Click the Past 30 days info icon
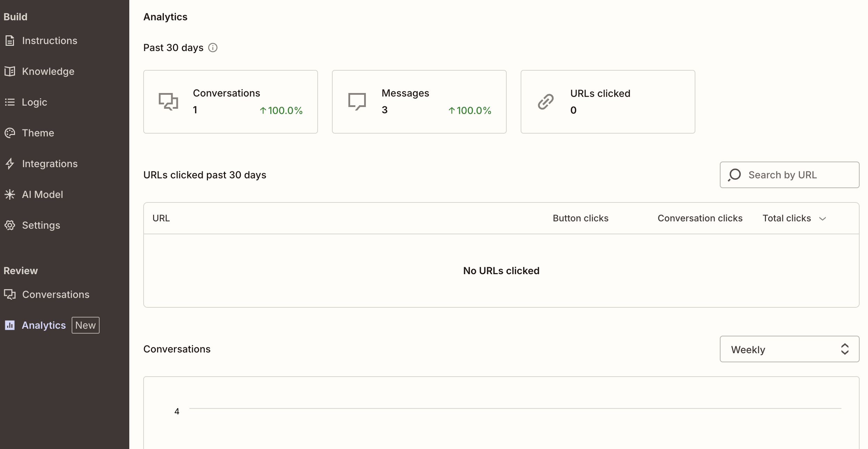Image resolution: width=868 pixels, height=449 pixels. (212, 47)
